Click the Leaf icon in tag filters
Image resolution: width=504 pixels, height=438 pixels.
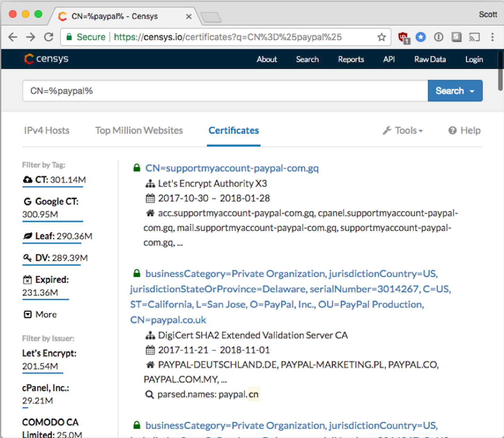(28, 236)
